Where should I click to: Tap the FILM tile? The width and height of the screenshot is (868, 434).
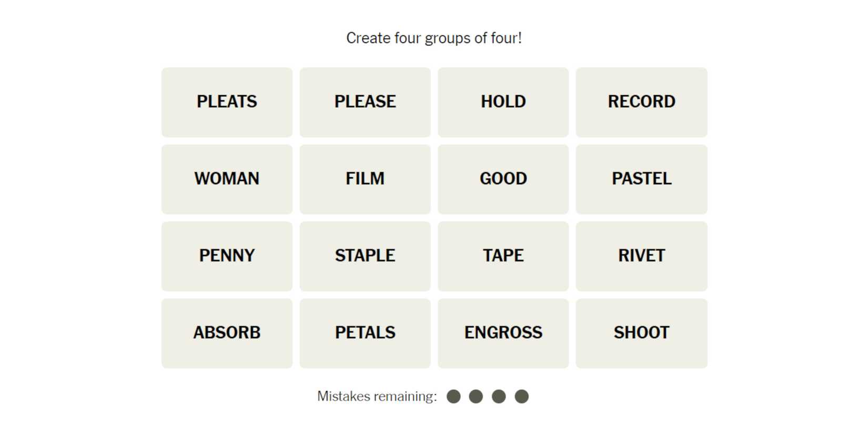(x=365, y=179)
